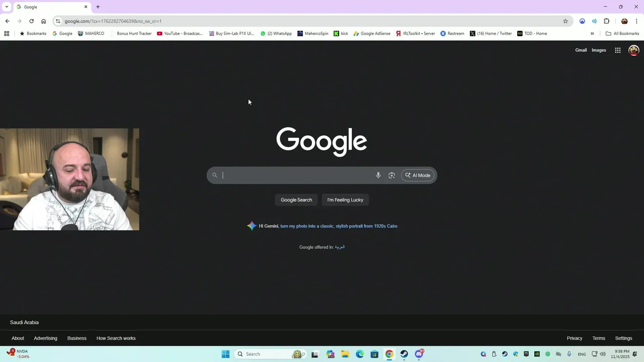
Task: Reload the current page
Action: 31,21
